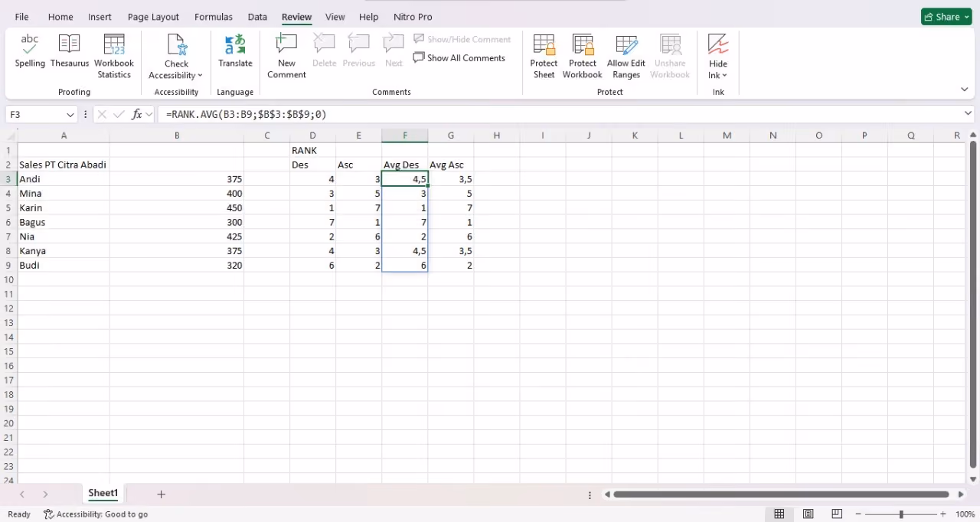Viewport: 980px width, 522px height.
Task: Click the horizontal scrollbar
Action: pos(782,494)
